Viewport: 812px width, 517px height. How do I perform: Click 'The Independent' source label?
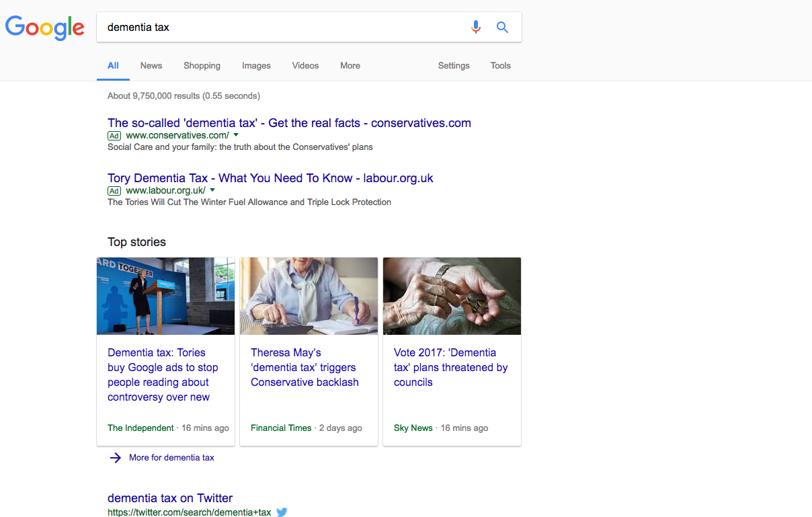[140, 428]
